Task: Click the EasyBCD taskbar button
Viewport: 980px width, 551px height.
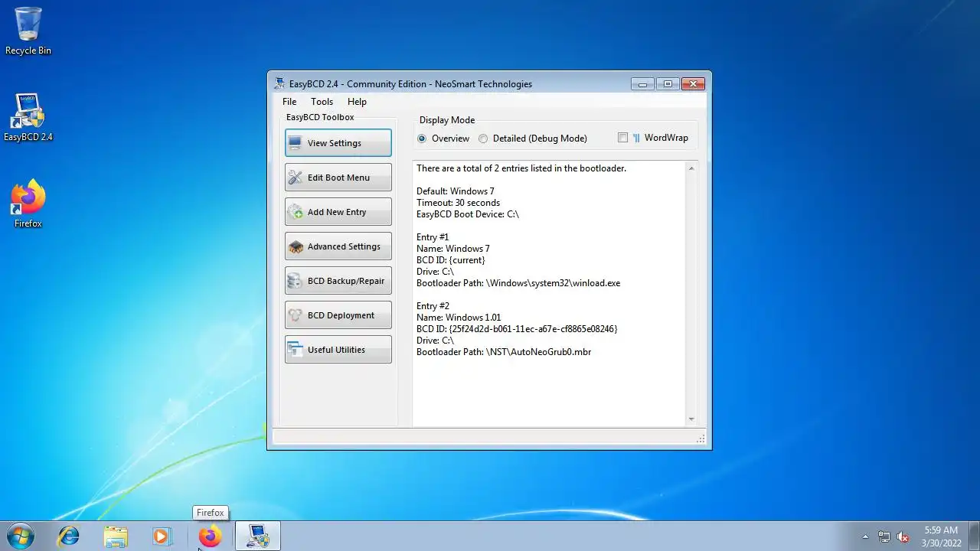Action: [x=257, y=536]
